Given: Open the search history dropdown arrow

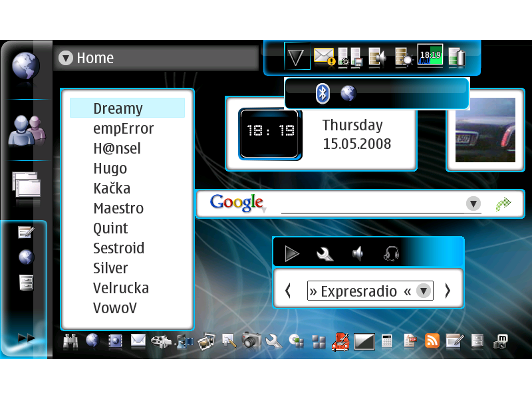Looking at the screenshot, I should tap(473, 203).
